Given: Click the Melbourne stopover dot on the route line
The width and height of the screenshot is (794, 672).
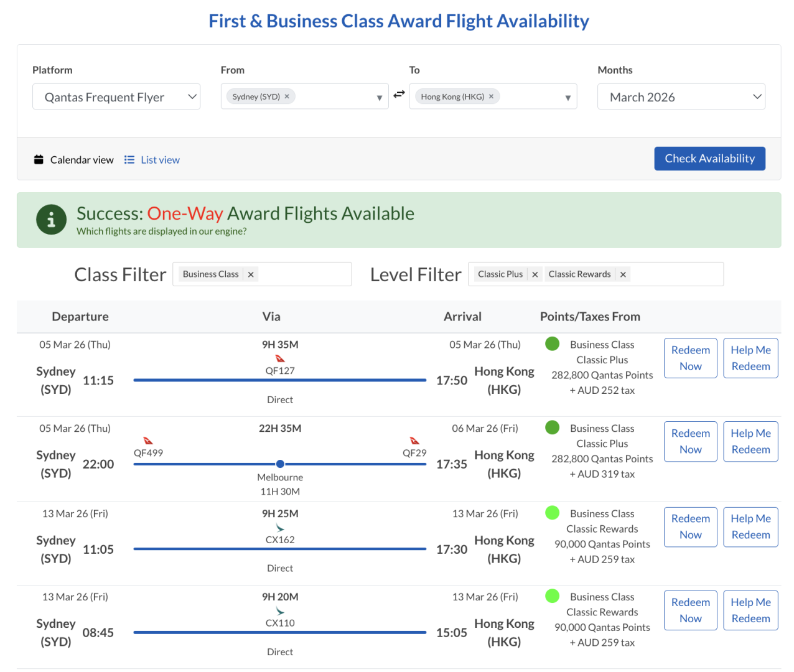Looking at the screenshot, I should 280,464.
